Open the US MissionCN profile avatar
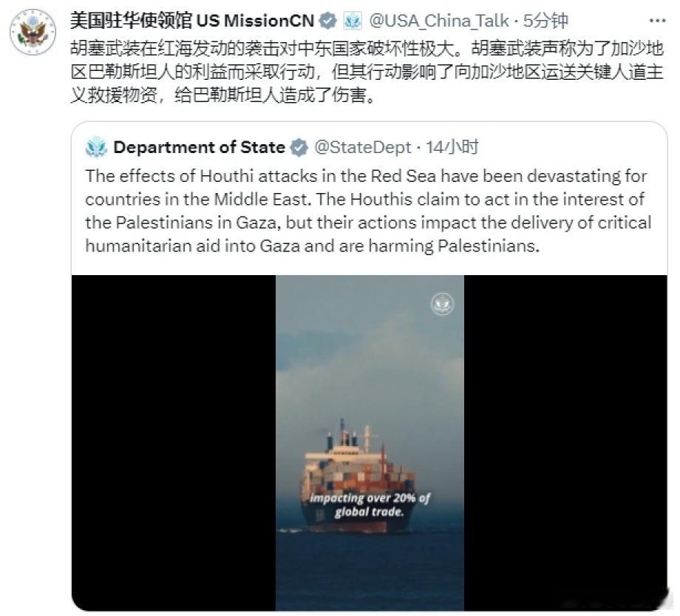Image resolution: width=680 pixels, height=616 pixels. pyautogui.click(x=33, y=32)
